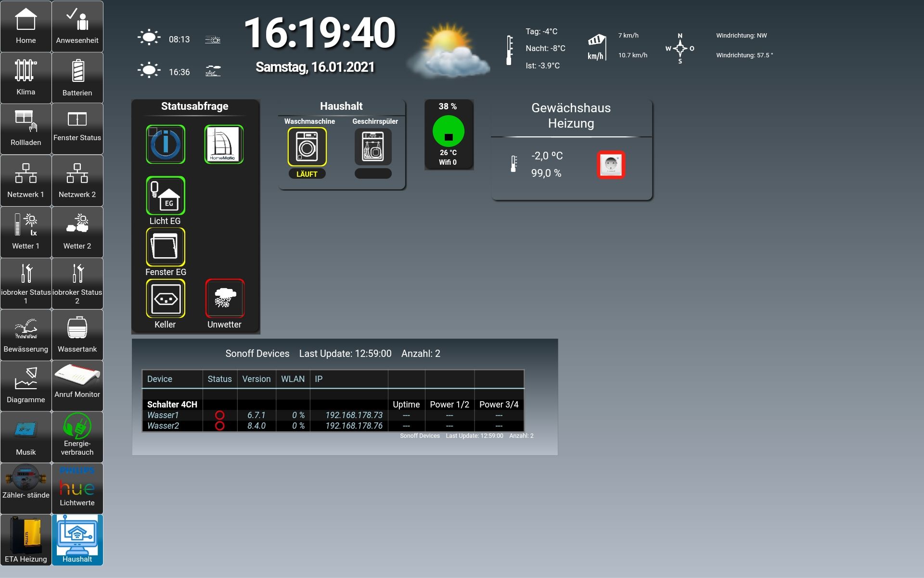Open the Klima menu tile
The width and height of the screenshot is (924, 578).
pyautogui.click(x=26, y=78)
